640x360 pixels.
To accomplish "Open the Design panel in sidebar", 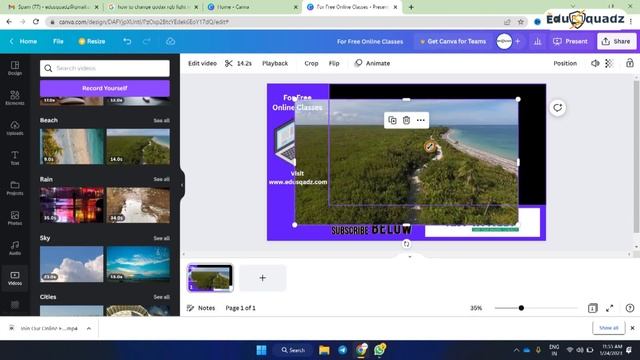I will tap(15, 68).
